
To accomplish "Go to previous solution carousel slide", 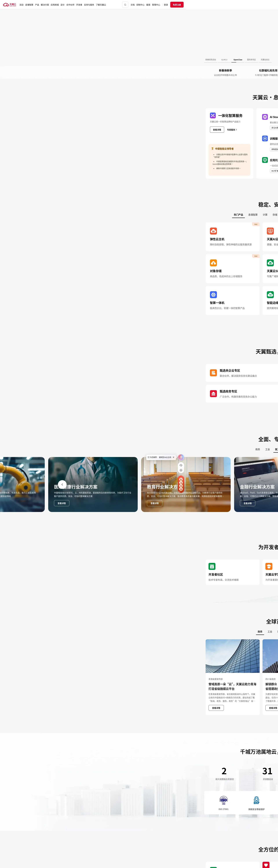I will coord(62,484).
